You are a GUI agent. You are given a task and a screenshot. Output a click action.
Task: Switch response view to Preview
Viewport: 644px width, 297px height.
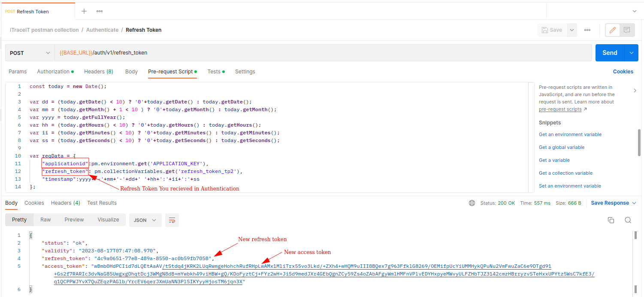[x=74, y=220]
